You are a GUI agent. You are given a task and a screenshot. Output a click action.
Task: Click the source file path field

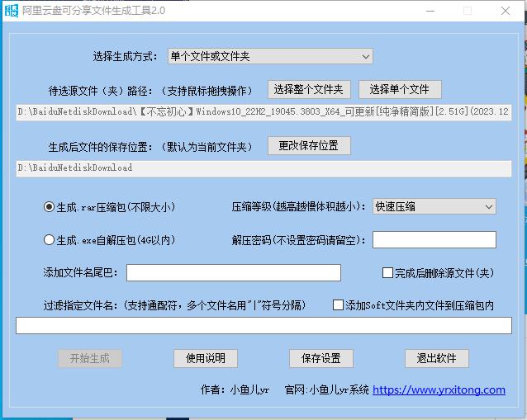click(x=263, y=111)
